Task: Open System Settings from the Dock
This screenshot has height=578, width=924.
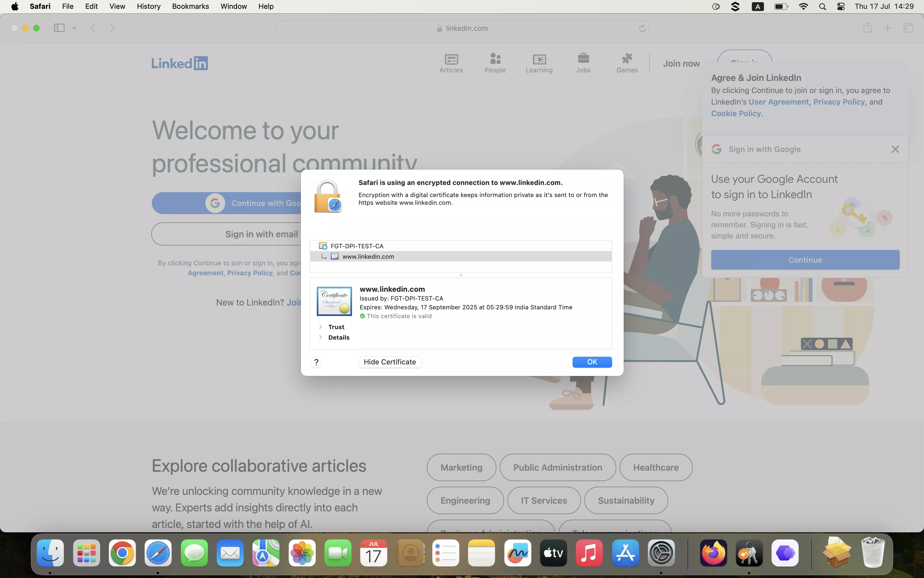Action: (661, 553)
